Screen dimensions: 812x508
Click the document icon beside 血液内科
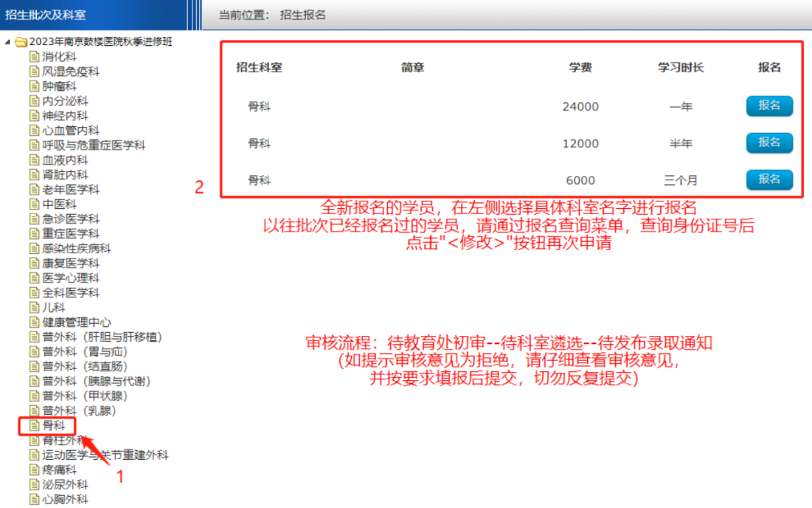tap(35, 160)
